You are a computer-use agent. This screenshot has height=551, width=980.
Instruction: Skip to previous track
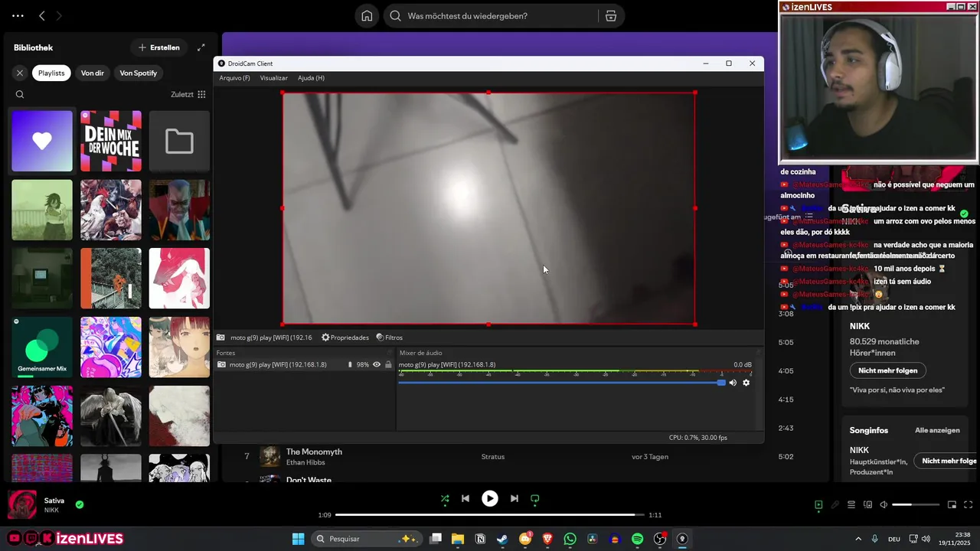(465, 499)
